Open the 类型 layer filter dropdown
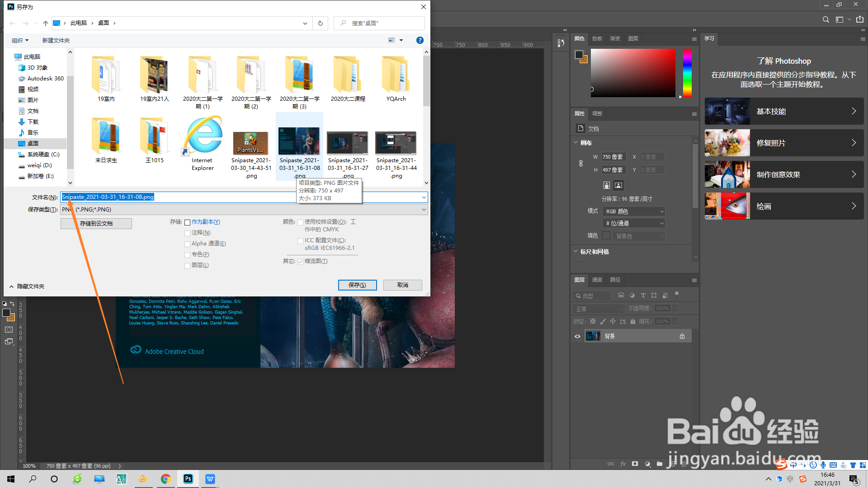Viewport: 868px width, 488px height. pyautogui.click(x=592, y=296)
